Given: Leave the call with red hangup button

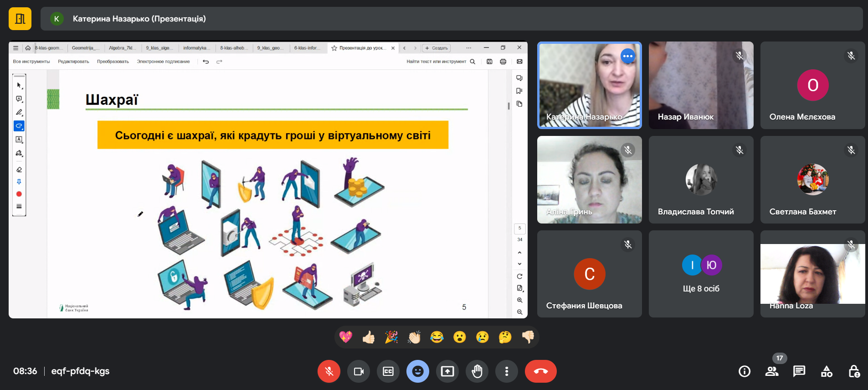Looking at the screenshot, I should [540, 371].
